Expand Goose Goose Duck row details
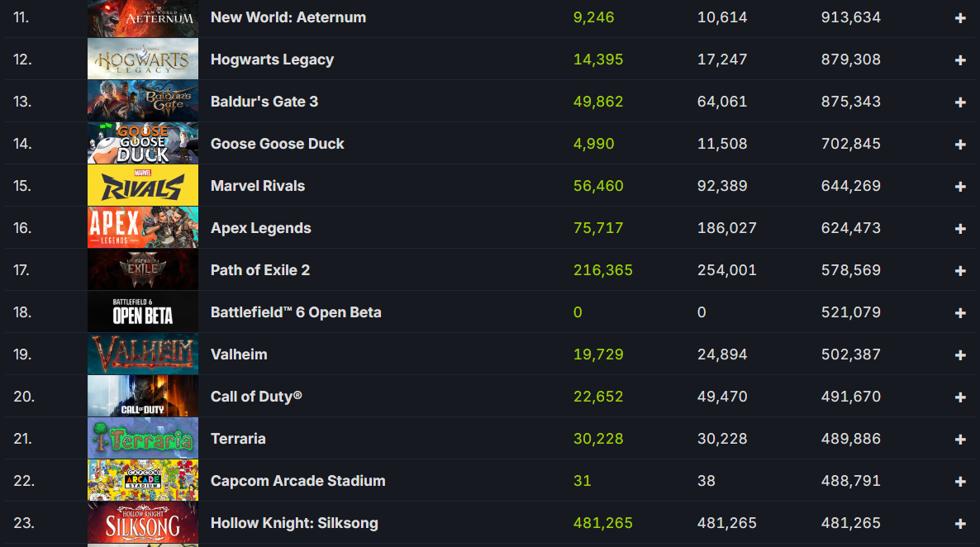Image resolution: width=980 pixels, height=547 pixels. click(x=960, y=145)
